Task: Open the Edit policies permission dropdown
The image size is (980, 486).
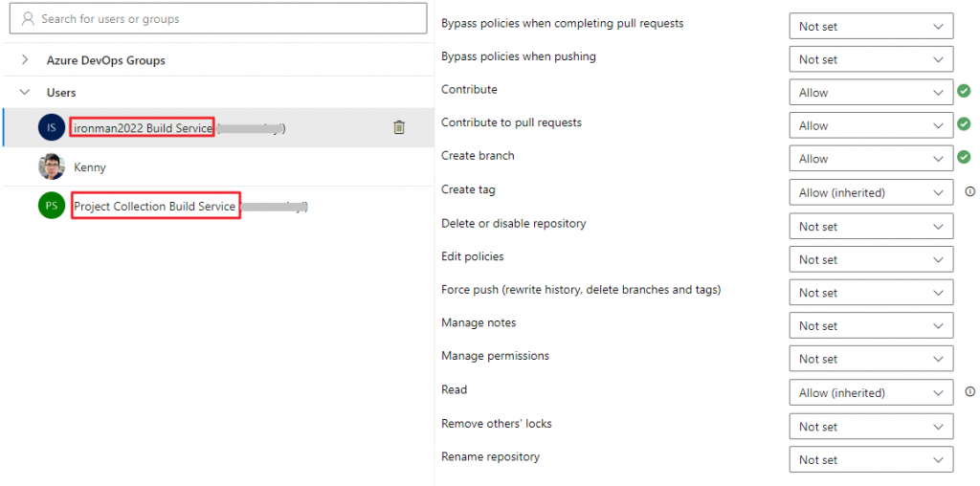Action: (x=870, y=259)
